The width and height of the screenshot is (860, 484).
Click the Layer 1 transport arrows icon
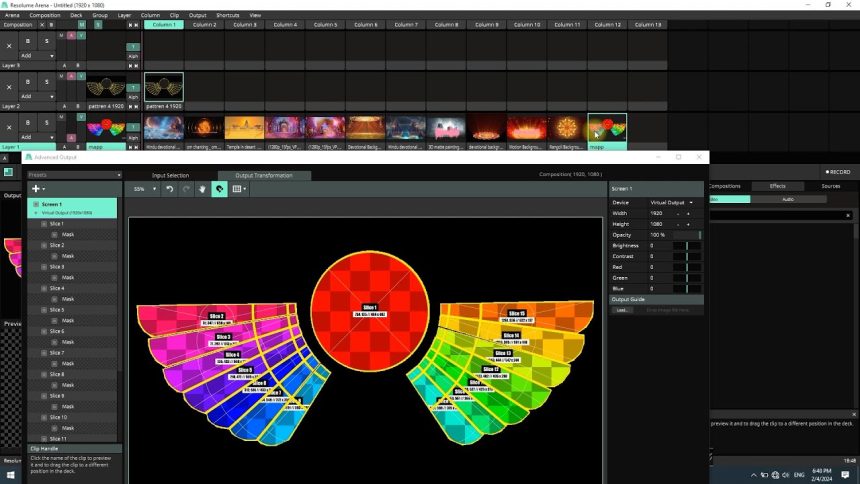coord(133,147)
